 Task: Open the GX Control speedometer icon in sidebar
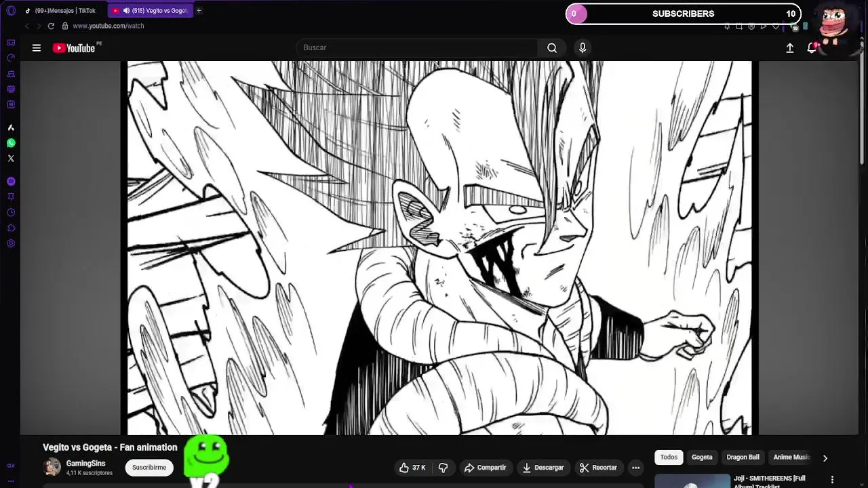point(11,58)
